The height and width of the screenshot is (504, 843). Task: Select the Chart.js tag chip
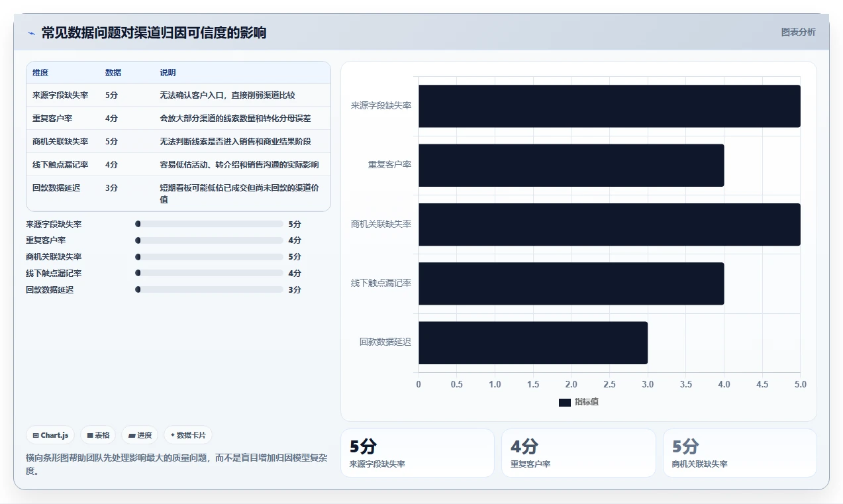51,435
